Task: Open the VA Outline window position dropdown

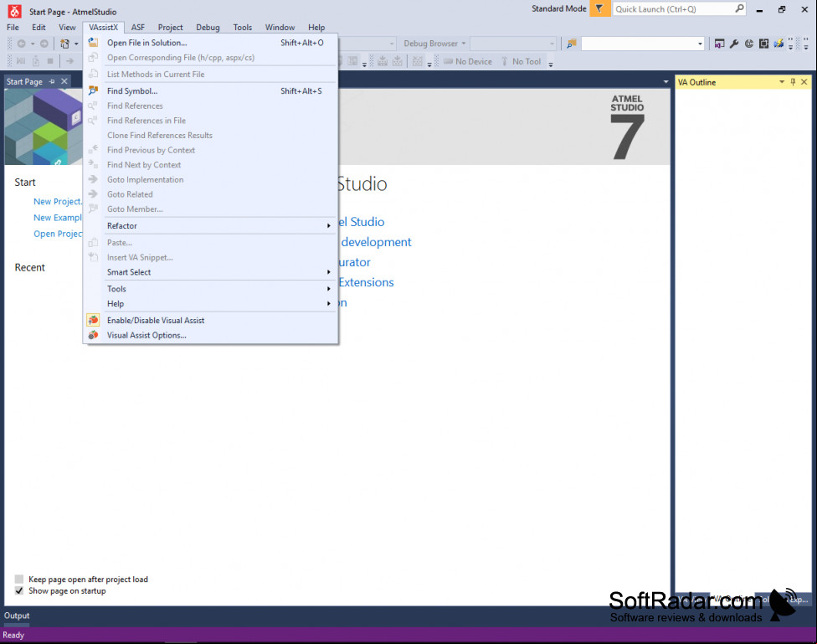Action: tap(782, 82)
